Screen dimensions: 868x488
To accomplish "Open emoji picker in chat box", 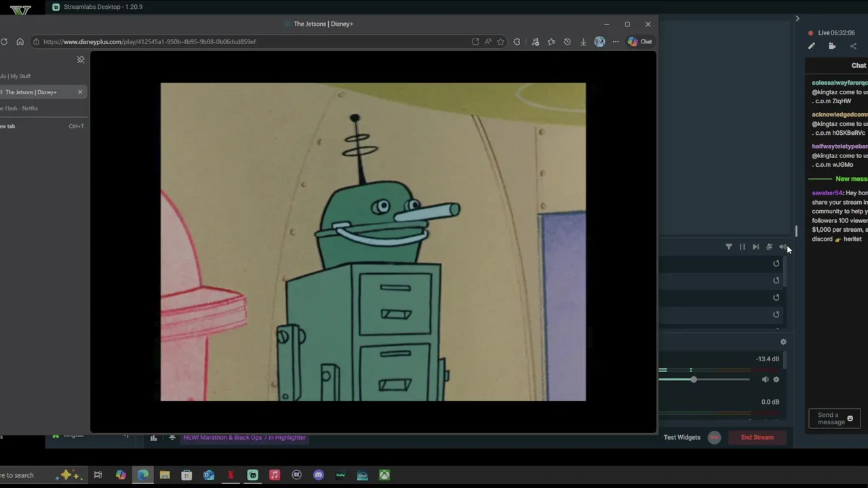I will [850, 419].
